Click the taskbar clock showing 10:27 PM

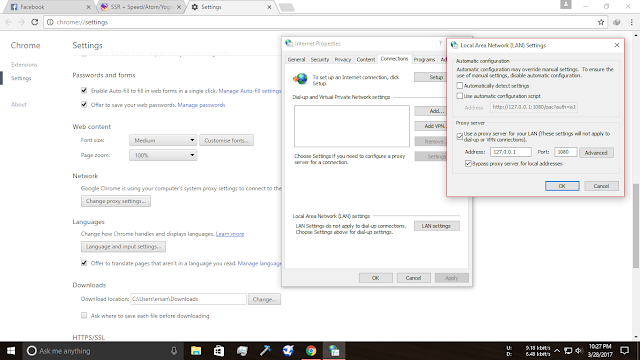(600, 351)
